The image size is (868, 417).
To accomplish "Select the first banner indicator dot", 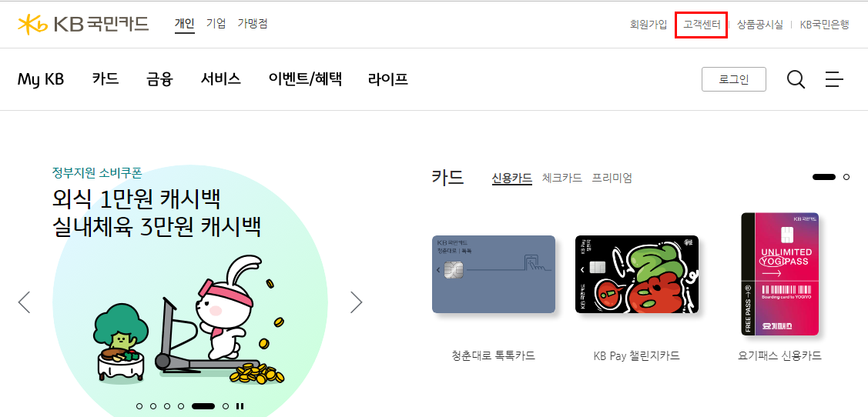I will [139, 406].
